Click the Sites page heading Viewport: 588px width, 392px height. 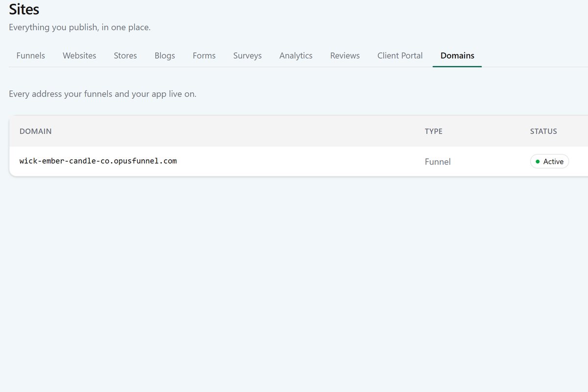coord(24,9)
